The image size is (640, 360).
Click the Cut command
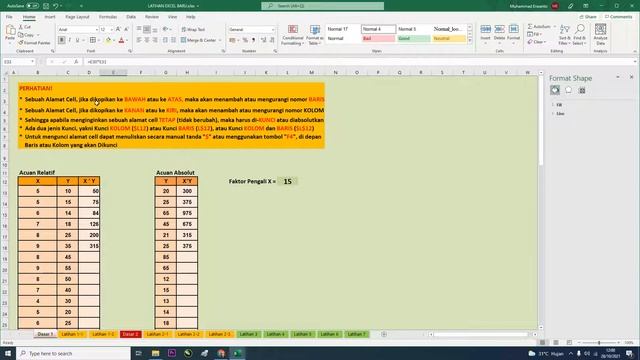25,27
